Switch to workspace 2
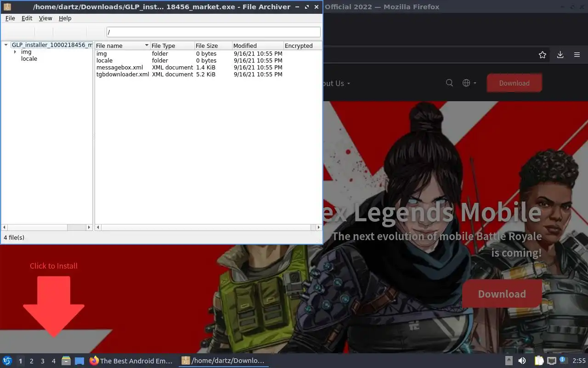Image resolution: width=588 pixels, height=368 pixels. coord(31,361)
